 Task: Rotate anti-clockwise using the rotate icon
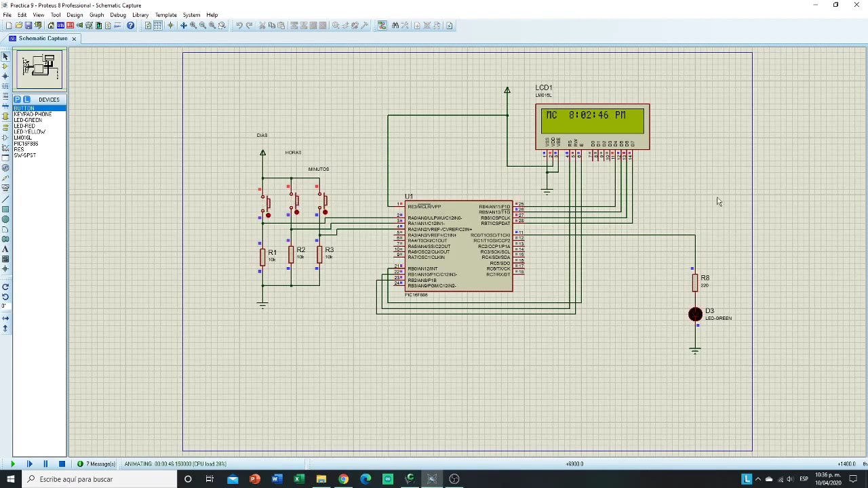tap(5, 297)
